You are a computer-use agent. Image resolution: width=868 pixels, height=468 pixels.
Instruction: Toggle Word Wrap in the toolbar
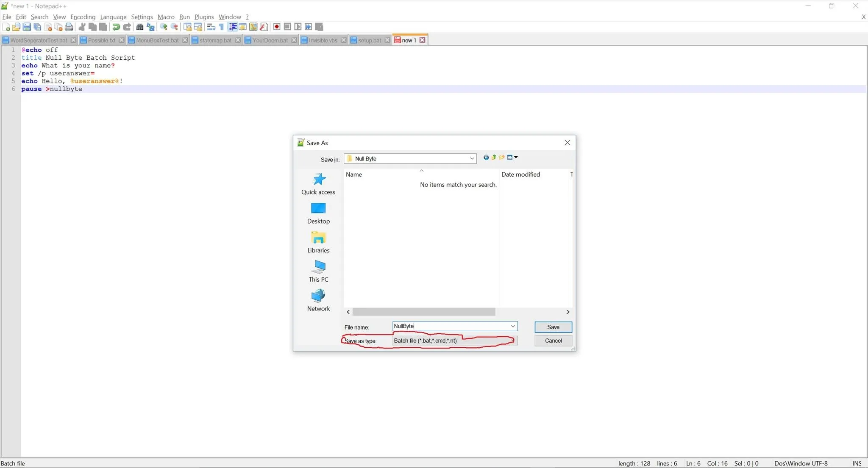point(211,27)
